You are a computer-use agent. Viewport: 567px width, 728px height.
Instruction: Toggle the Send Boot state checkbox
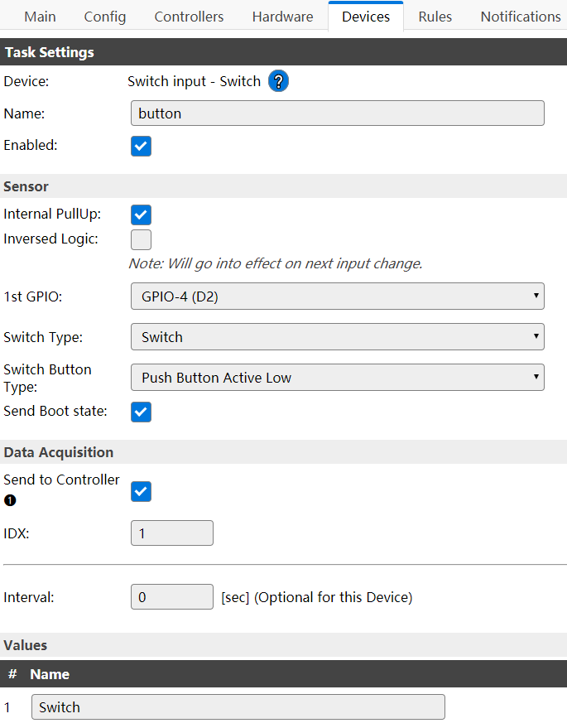pyautogui.click(x=141, y=412)
